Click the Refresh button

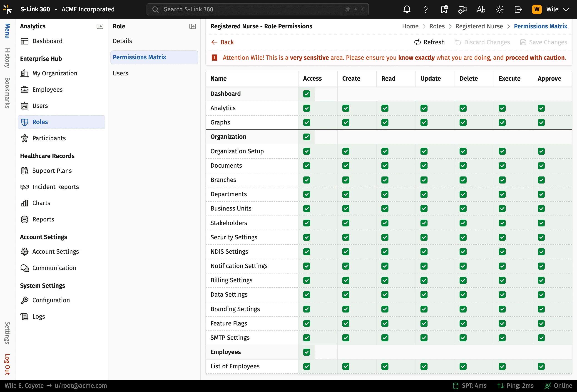(x=429, y=42)
